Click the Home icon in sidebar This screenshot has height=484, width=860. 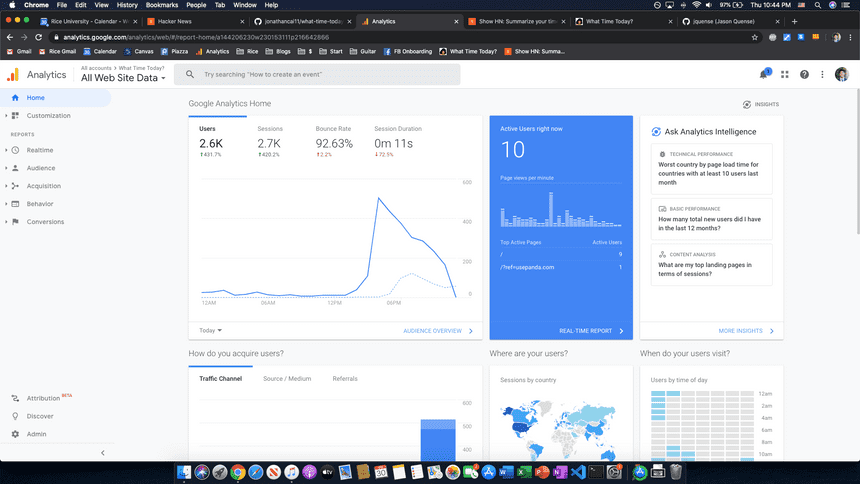pos(15,98)
